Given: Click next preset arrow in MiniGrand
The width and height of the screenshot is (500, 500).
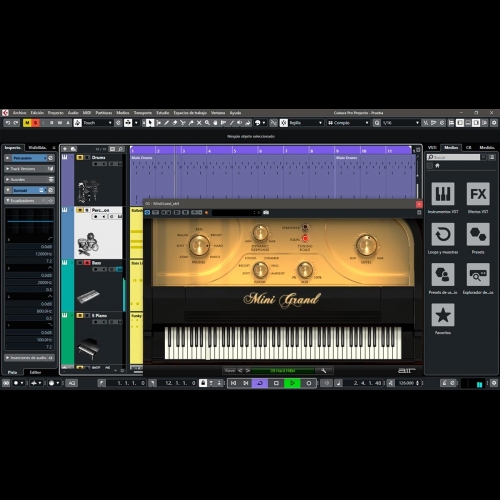Looking at the screenshot, I should [x=248, y=371].
